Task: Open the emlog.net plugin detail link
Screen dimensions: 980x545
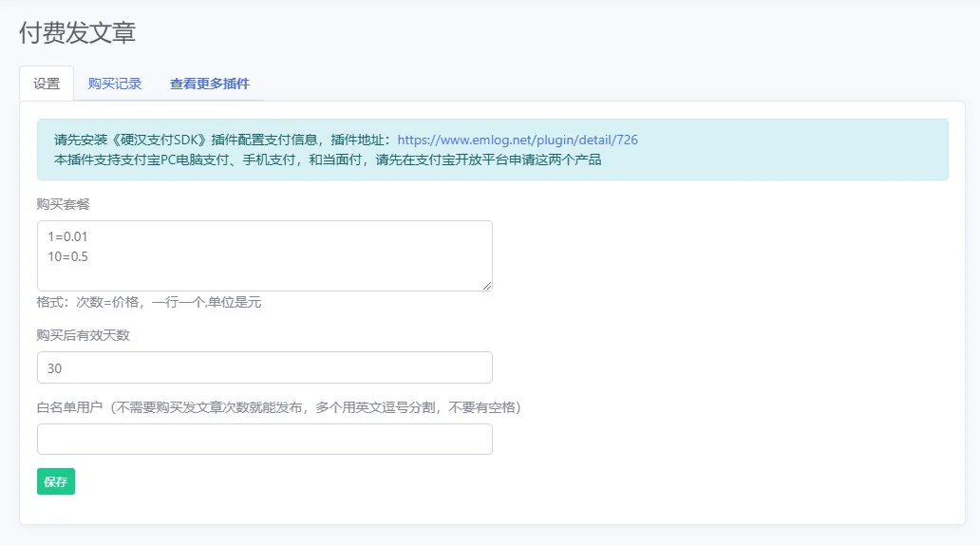Action: coord(518,140)
